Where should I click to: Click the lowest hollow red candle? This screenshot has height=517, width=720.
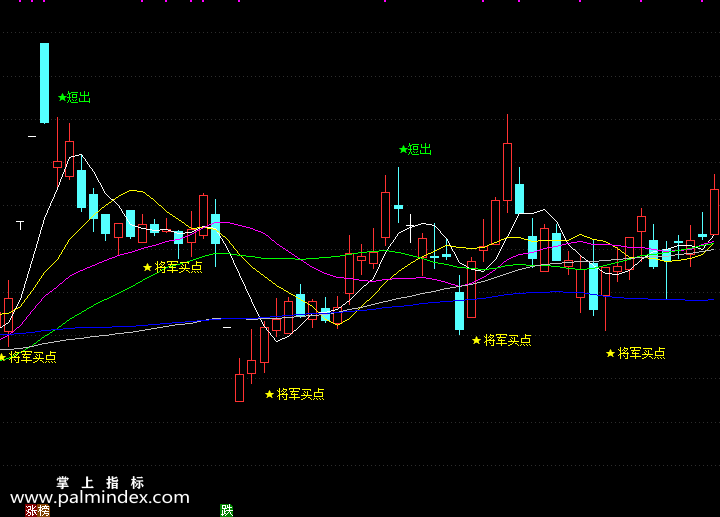pos(239,388)
